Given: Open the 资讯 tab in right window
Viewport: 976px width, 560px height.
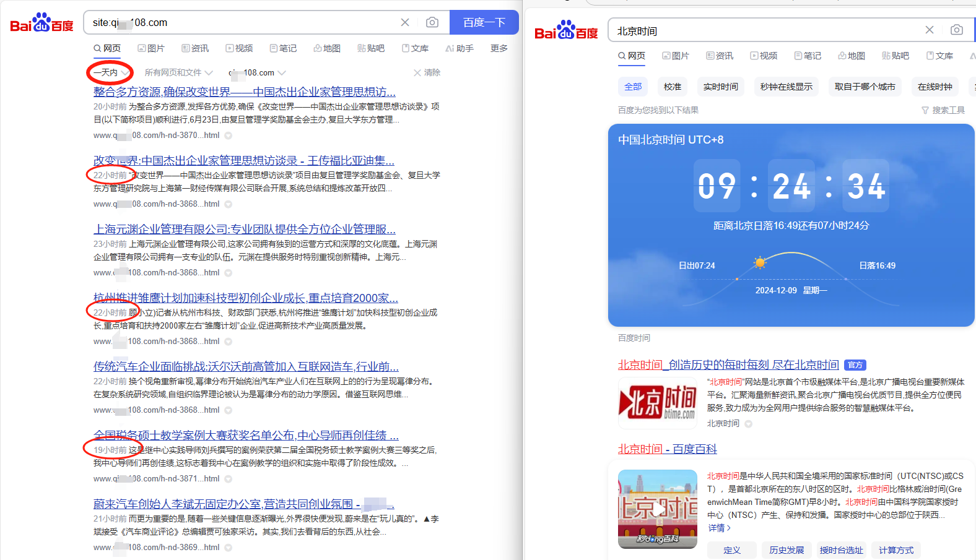Looking at the screenshot, I should (720, 56).
